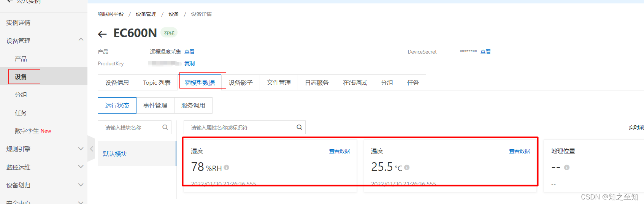
Task: Open 数字孪生 New in the sidebar
Action: pyautogui.click(x=33, y=131)
